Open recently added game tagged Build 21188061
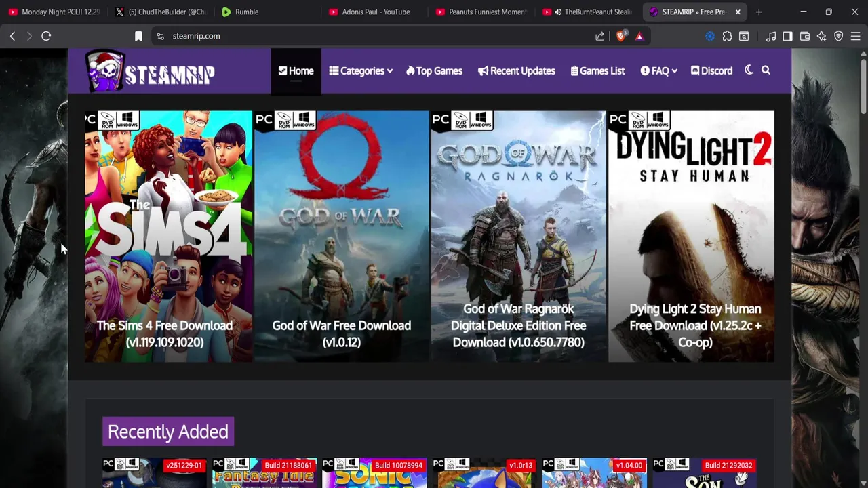868x488 pixels. (x=264, y=473)
